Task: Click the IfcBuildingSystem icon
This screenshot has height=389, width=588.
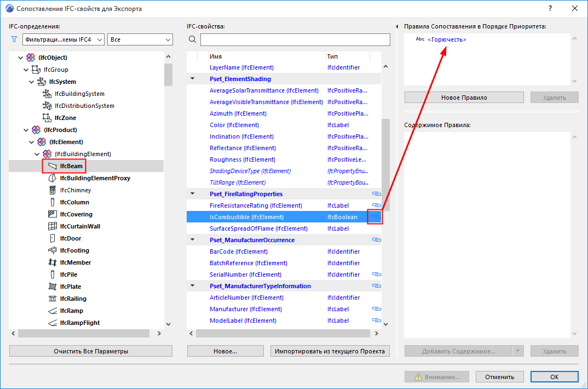Action: point(47,93)
